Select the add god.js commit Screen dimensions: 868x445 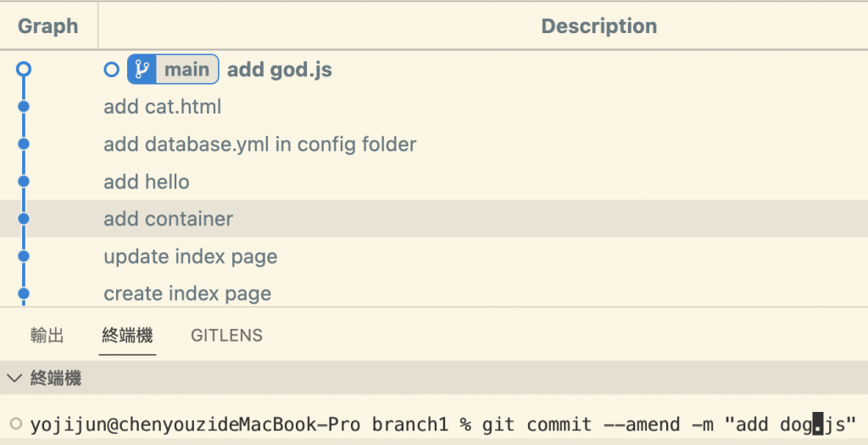tap(279, 70)
